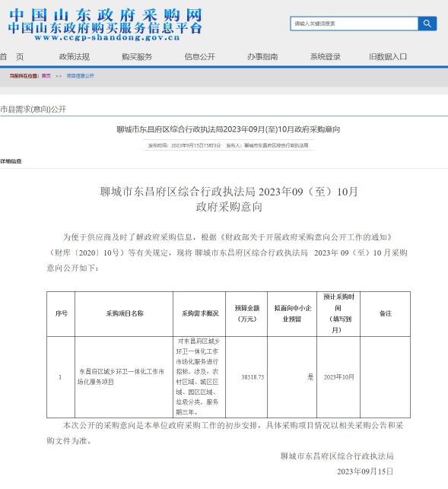Click the 发布人 publisher name text
The height and width of the screenshot is (489, 448).
(267, 145)
